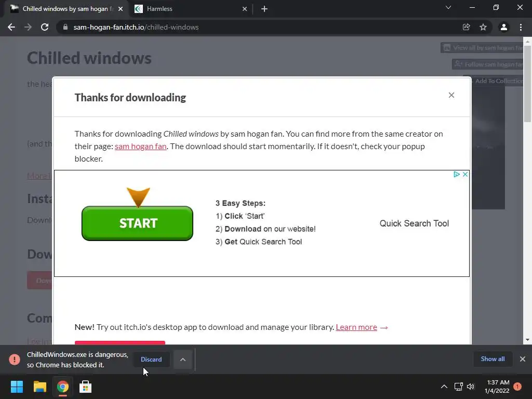Show all downloads
The height and width of the screenshot is (399, 532).
click(x=493, y=359)
